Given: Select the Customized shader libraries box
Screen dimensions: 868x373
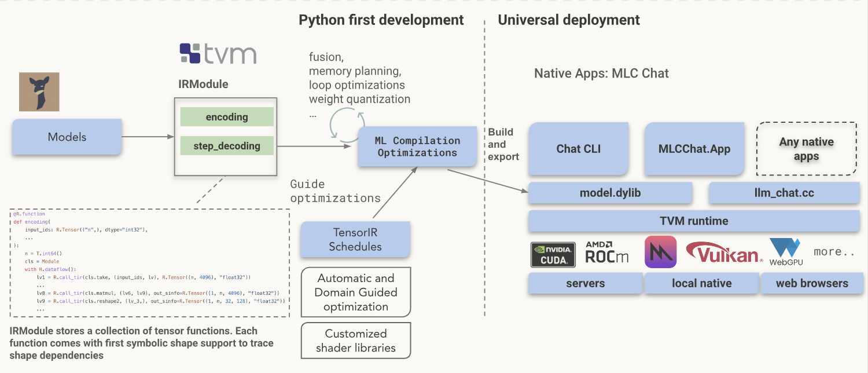Looking at the screenshot, I should (x=355, y=341).
